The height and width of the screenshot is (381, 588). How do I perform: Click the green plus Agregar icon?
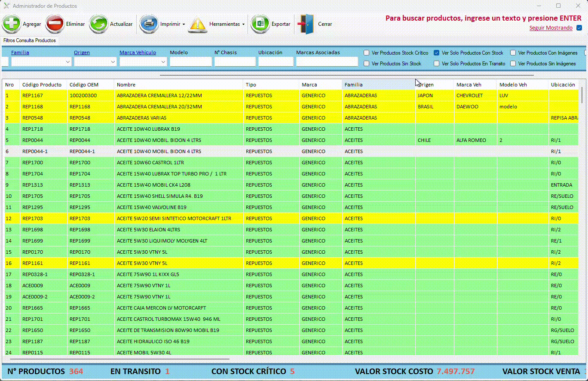point(12,24)
